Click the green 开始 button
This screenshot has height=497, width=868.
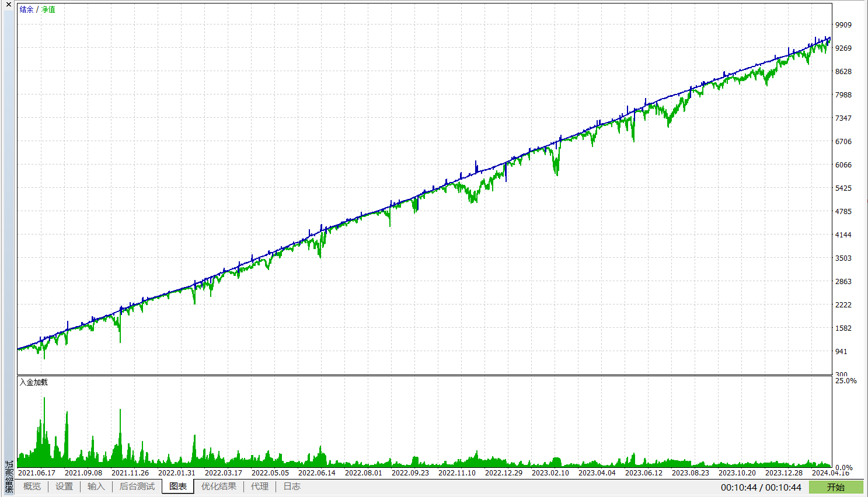[x=836, y=487]
